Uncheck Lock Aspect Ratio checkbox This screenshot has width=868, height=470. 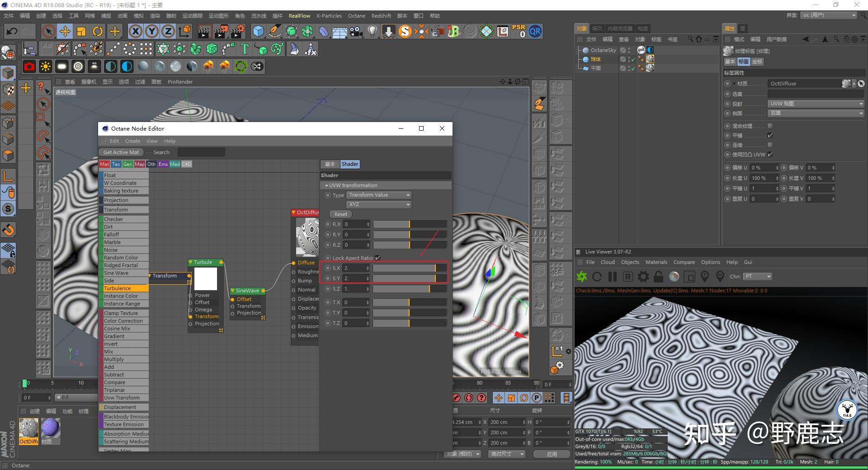(377, 258)
